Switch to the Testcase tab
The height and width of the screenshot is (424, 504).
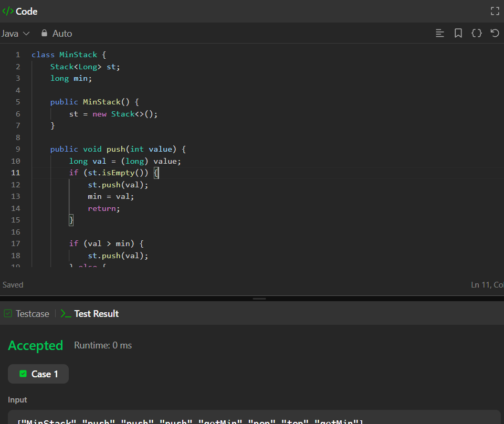tap(27, 313)
